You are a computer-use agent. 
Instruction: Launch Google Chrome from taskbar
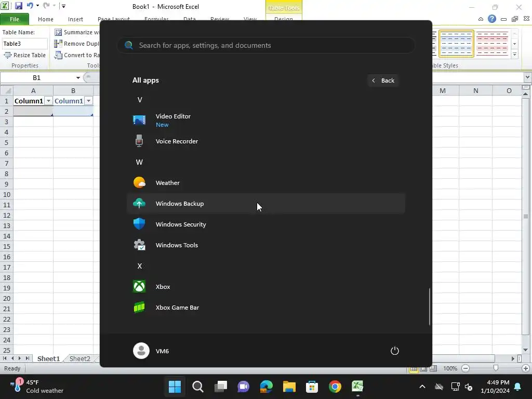tap(335, 387)
